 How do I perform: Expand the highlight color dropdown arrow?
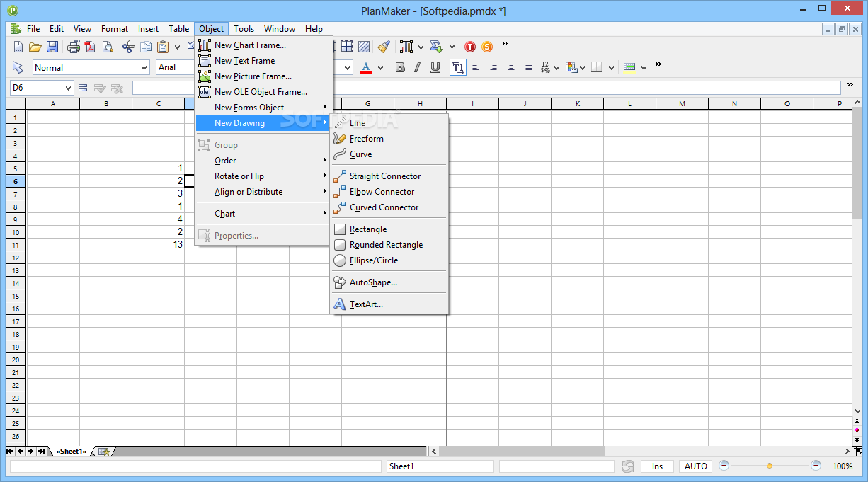pos(644,67)
